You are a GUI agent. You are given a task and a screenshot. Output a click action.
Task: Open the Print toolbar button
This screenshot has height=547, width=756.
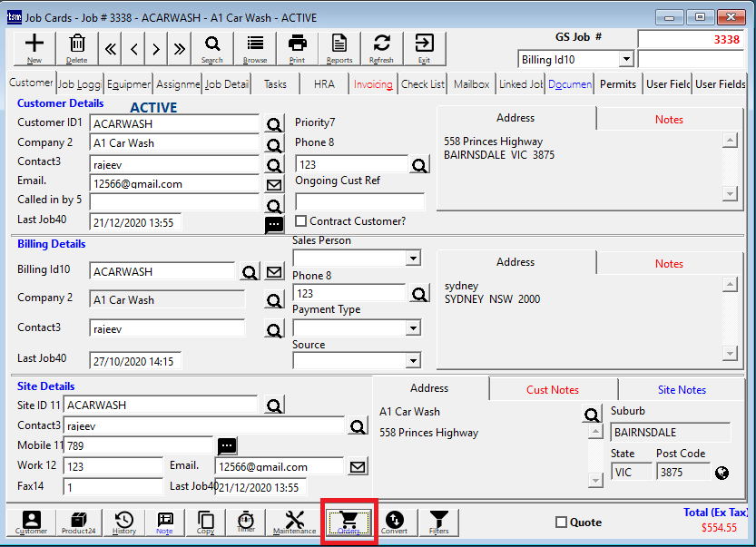point(297,47)
